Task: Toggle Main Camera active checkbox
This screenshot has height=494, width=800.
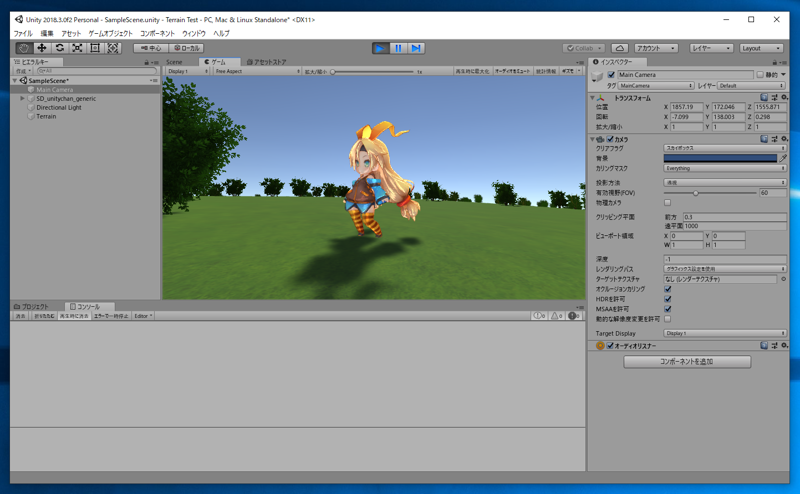Action: pos(611,75)
